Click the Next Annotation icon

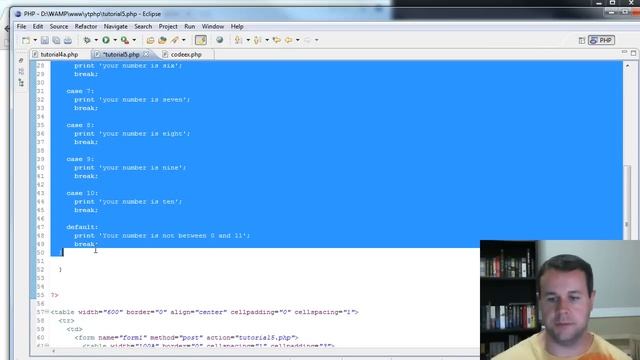[x=238, y=40]
